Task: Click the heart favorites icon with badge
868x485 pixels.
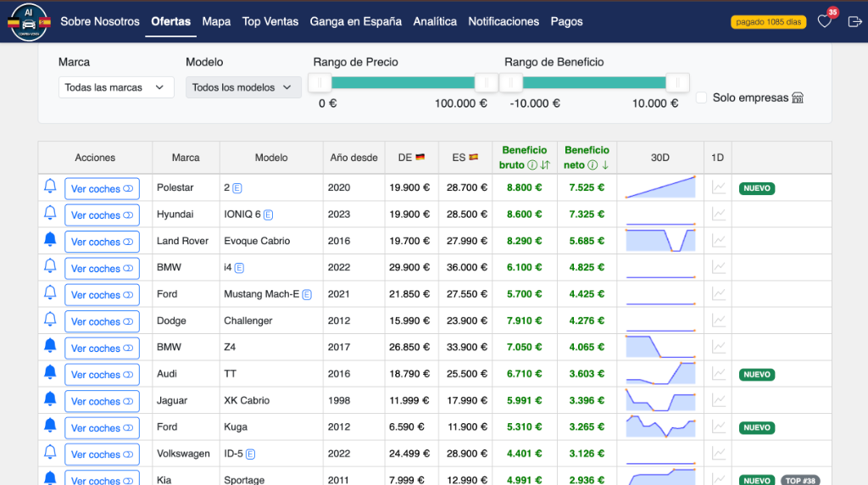Action: click(825, 21)
